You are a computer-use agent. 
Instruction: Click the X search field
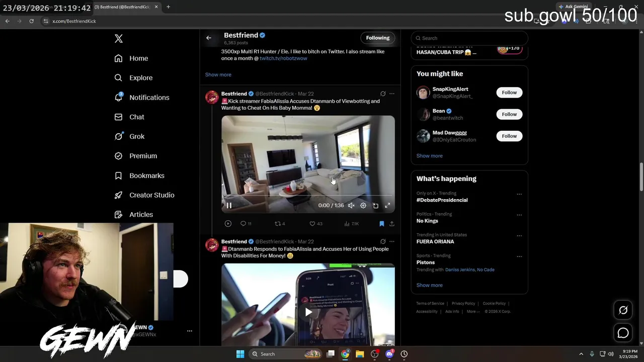click(x=469, y=38)
